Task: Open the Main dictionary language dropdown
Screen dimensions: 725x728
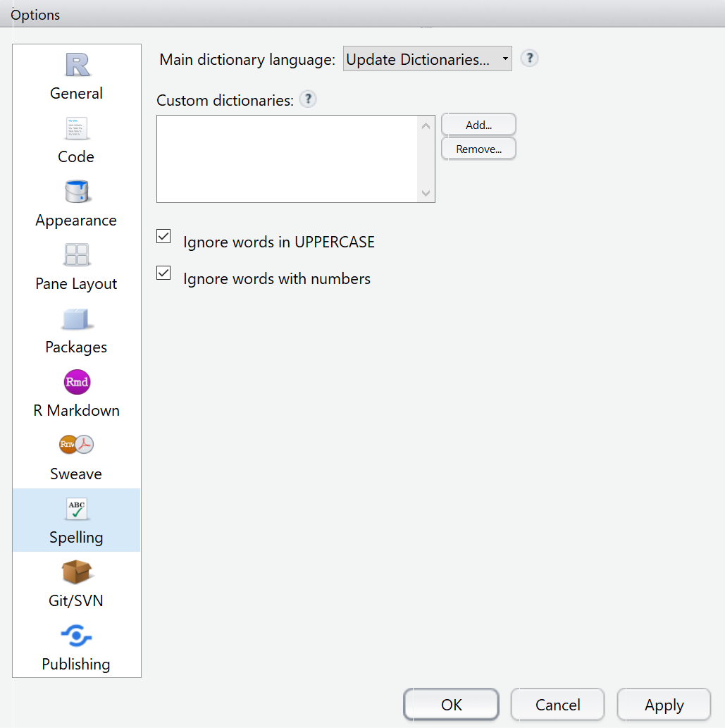Action: [428, 58]
